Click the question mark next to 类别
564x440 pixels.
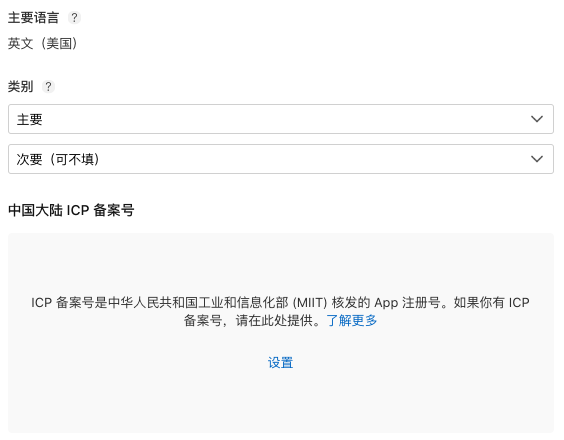48,86
